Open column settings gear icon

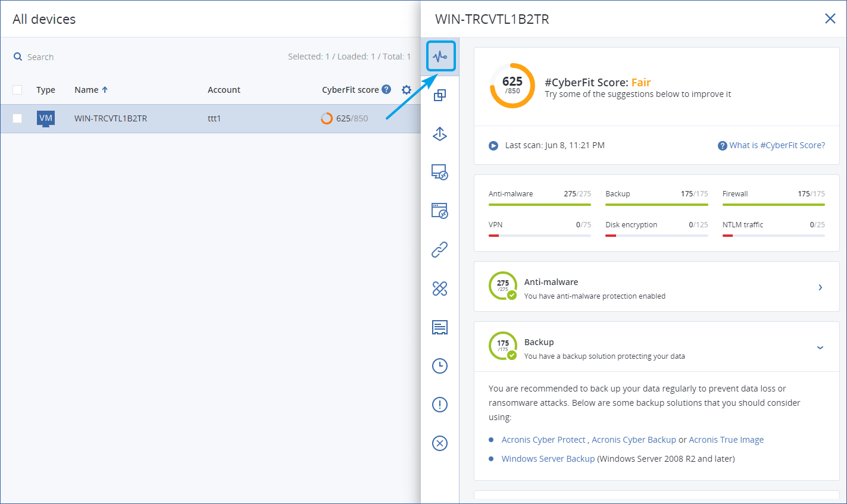[x=407, y=90]
